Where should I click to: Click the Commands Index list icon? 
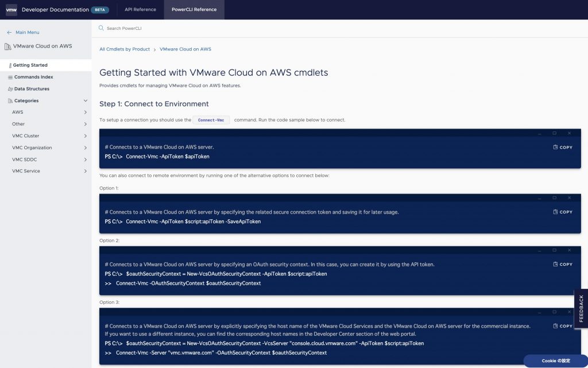tap(10, 77)
